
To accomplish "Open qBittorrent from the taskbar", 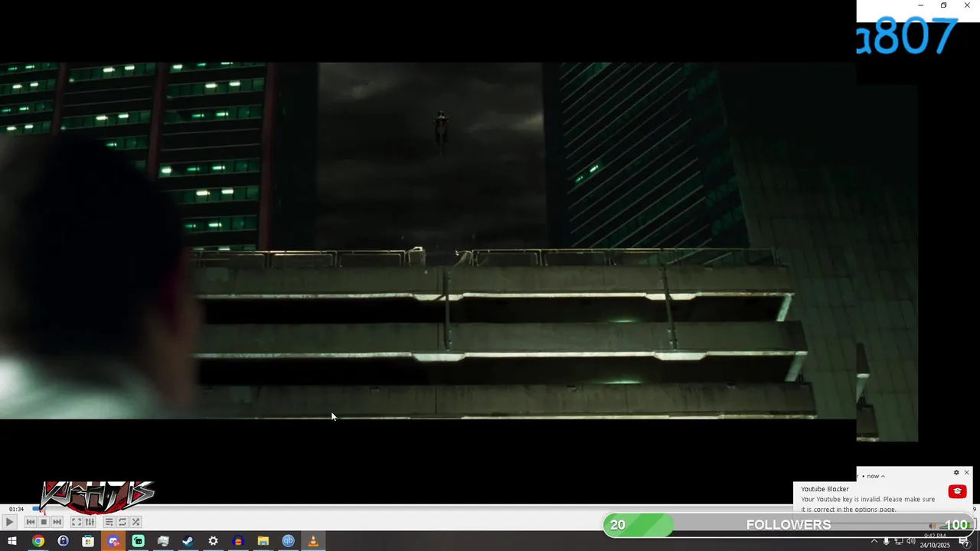I will click(288, 541).
